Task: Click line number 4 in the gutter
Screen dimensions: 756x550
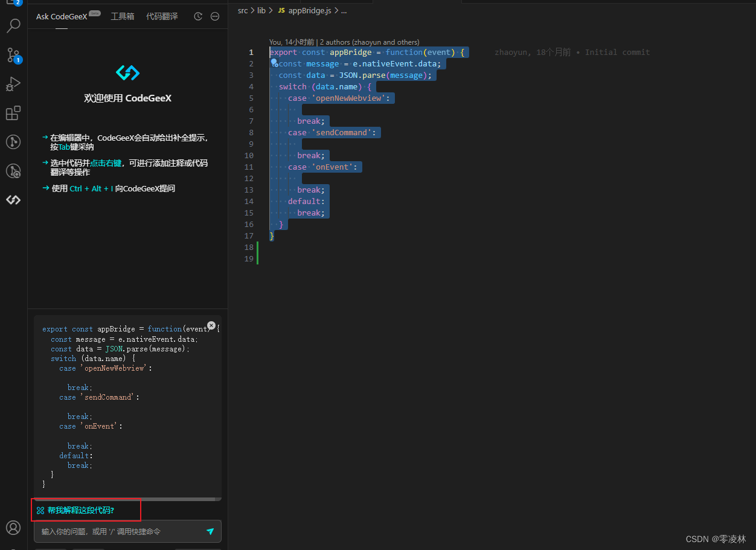Action: [x=251, y=87]
